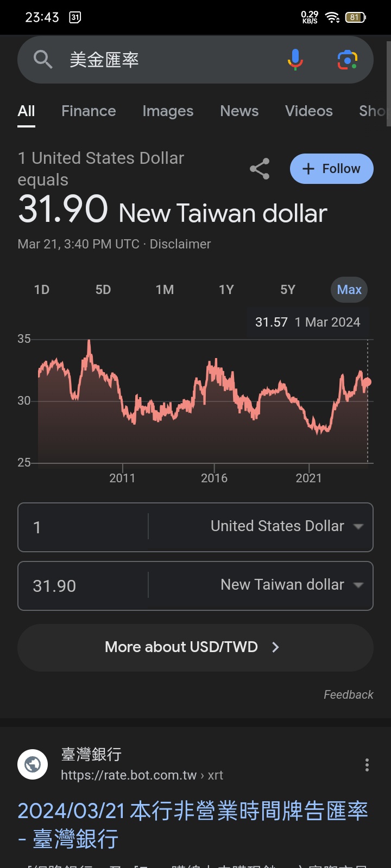Edit the US dollar amount field
This screenshot has width=391, height=868.
[81, 527]
